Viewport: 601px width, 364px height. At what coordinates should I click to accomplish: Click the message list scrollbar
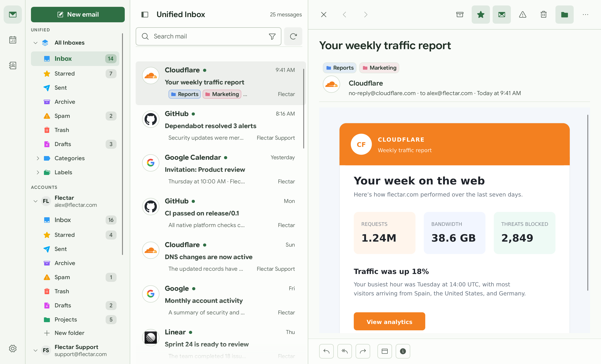coord(304,109)
